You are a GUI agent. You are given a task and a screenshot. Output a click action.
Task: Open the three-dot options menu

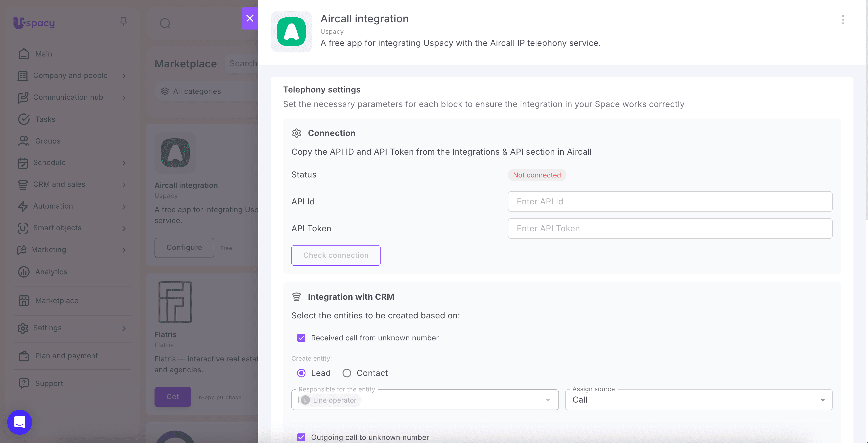[x=843, y=20]
